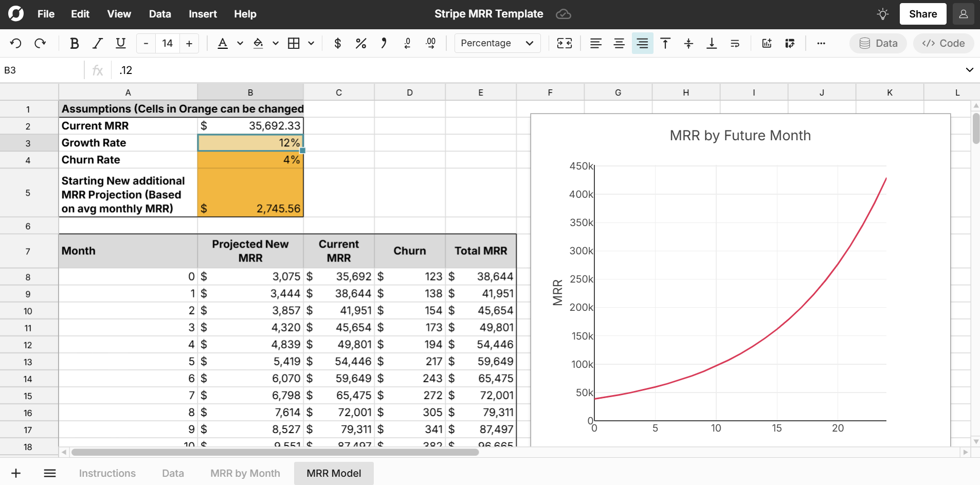
Task: Toggle light/dark theme icon
Action: click(x=882, y=14)
